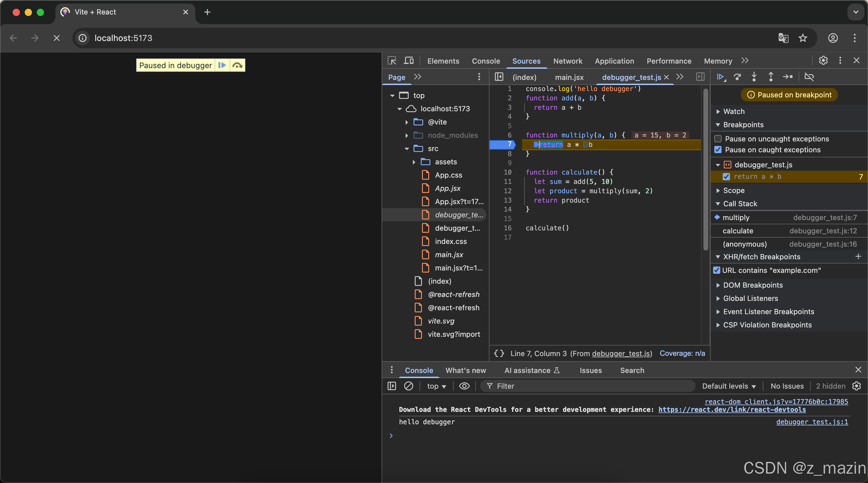Viewport: 868px width, 483px height.
Task: Click the Step over next function icon
Action: tap(737, 77)
